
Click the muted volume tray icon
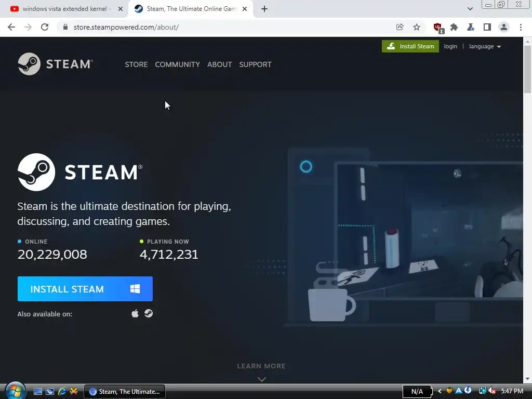pos(492,391)
